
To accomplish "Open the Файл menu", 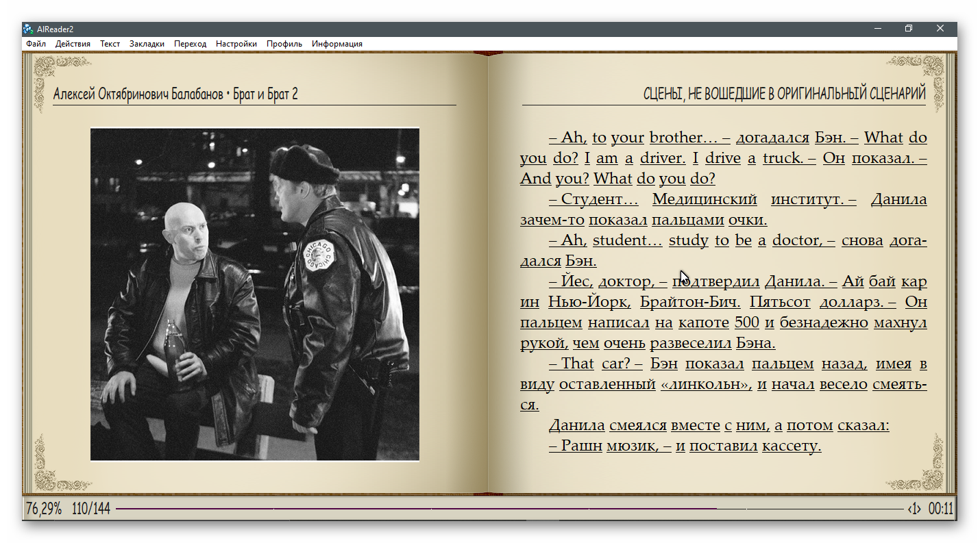I will 36,44.
